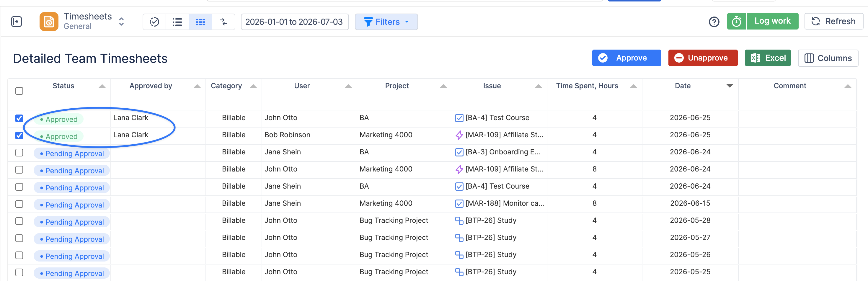Check Jane Shein's BA-3 Onboarding row
Image resolution: width=868 pixels, height=281 pixels.
tap(19, 153)
